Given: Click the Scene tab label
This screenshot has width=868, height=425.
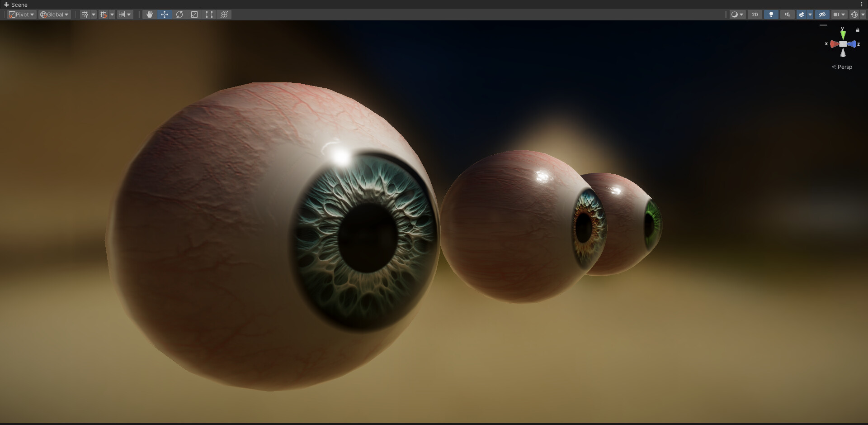Looking at the screenshot, I should pos(19,5).
